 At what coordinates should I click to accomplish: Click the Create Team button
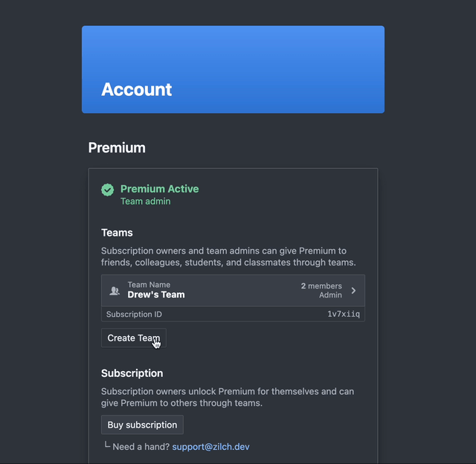point(134,338)
